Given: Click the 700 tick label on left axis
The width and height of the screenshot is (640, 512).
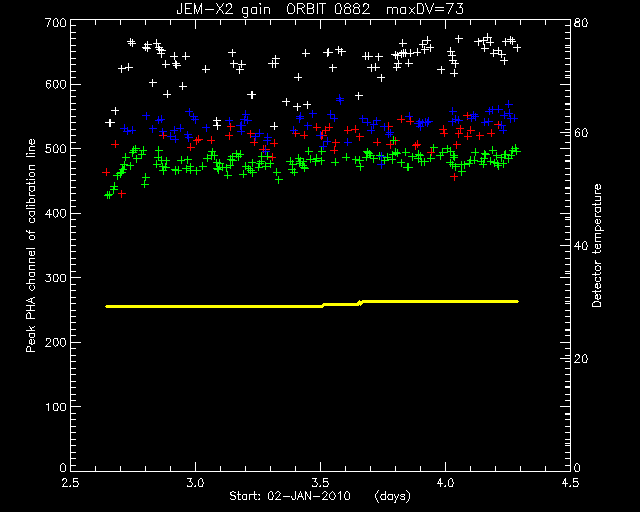Looking at the screenshot, I should [x=56, y=22].
